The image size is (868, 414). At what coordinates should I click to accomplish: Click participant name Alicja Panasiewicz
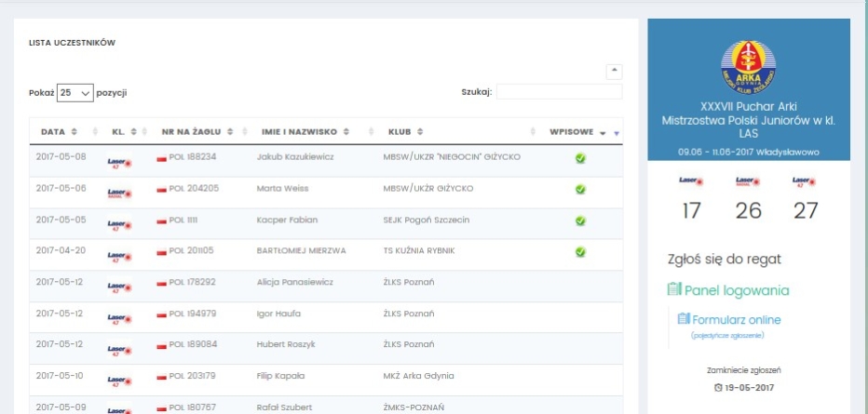[x=295, y=282]
